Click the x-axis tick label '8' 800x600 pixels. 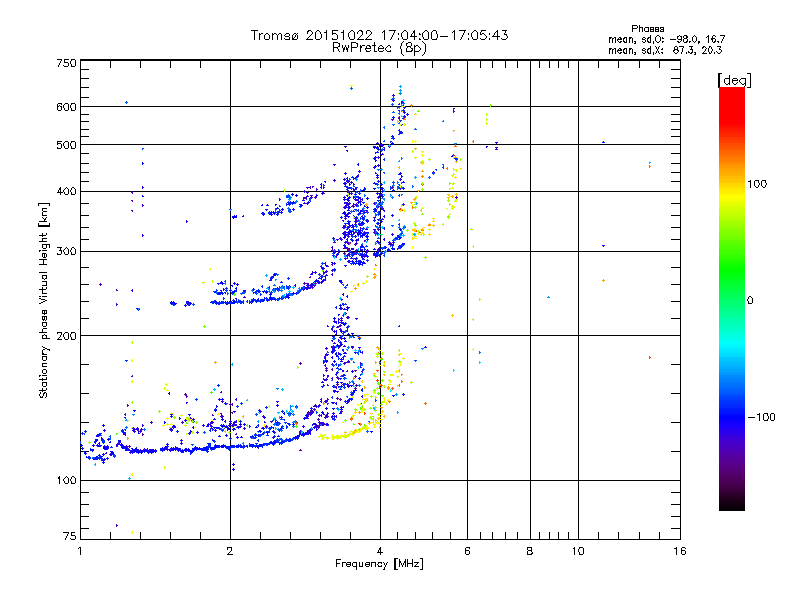pyautogui.click(x=530, y=552)
